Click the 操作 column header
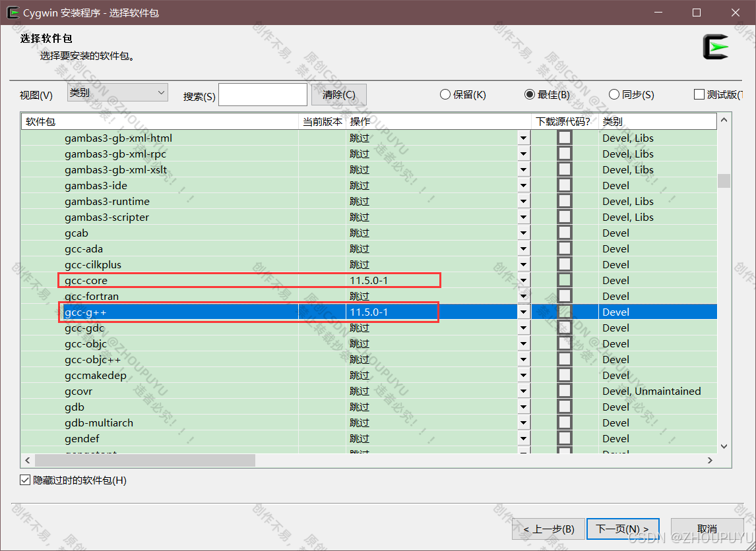The image size is (756, 551). [438, 122]
